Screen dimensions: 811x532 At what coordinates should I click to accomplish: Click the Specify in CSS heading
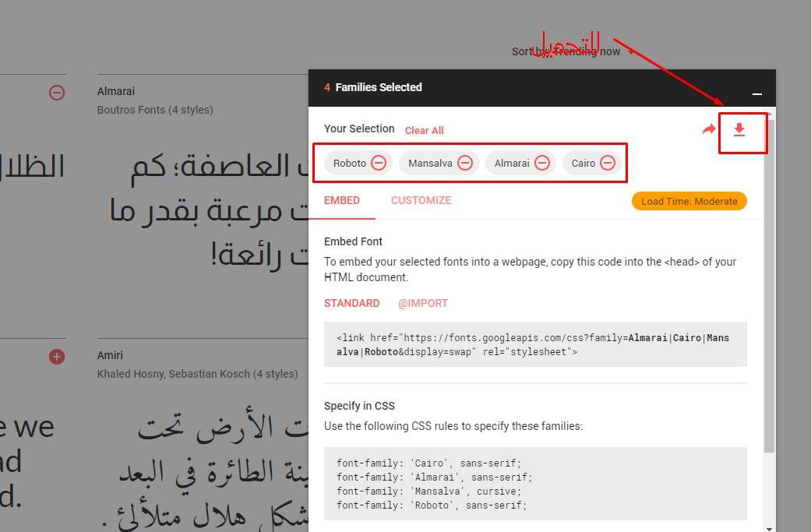[359, 407]
